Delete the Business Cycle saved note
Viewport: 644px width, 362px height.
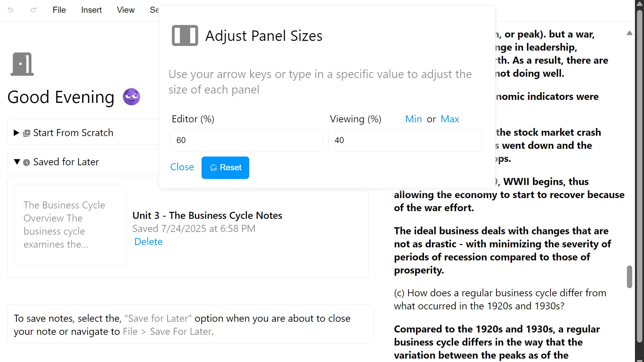[x=148, y=242]
